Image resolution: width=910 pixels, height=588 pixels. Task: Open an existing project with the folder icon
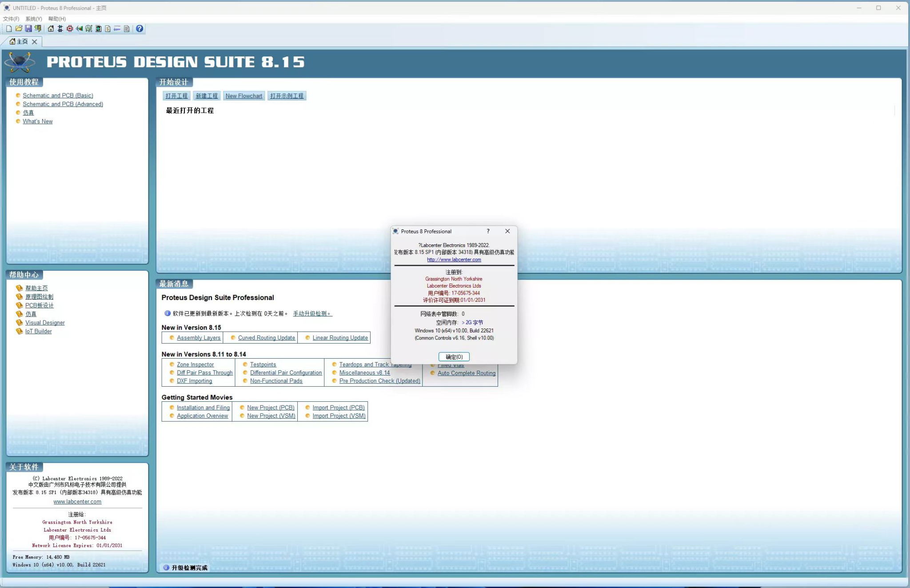pos(19,29)
